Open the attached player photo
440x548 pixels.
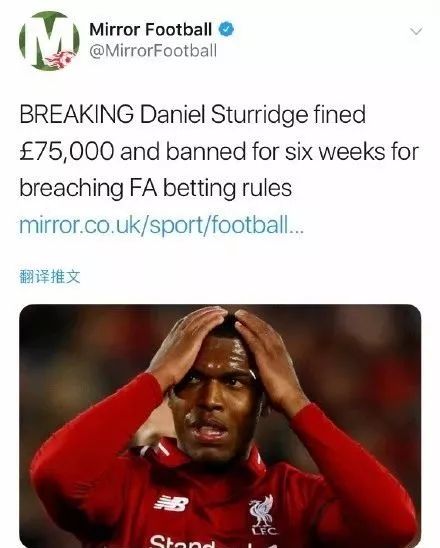click(x=220, y=426)
